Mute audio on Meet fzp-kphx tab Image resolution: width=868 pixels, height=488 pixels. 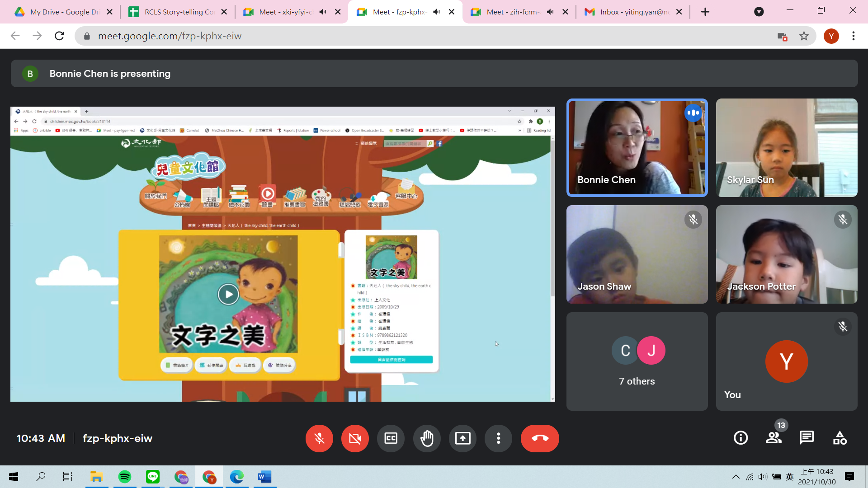[x=436, y=12]
